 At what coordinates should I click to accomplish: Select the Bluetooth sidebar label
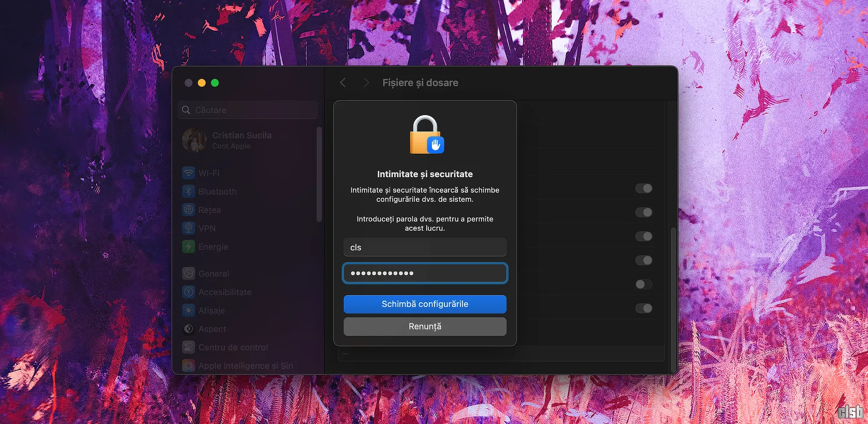pyautogui.click(x=218, y=191)
